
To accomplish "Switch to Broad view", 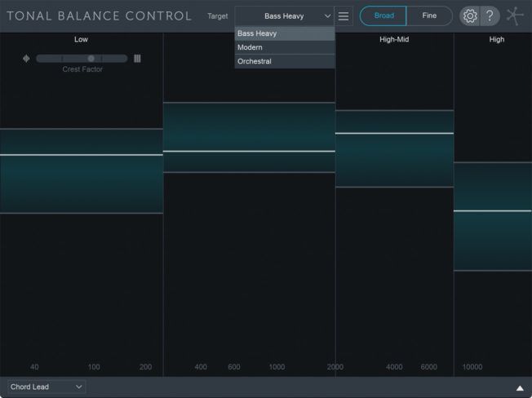I will point(383,15).
